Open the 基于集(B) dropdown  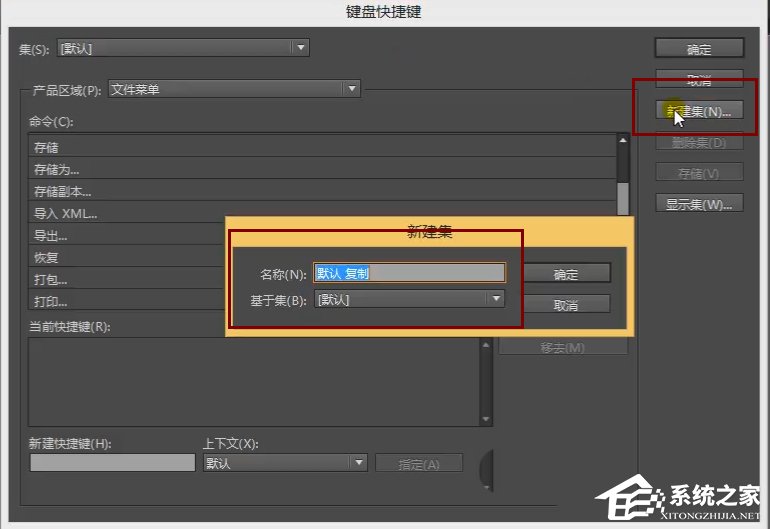coord(409,299)
